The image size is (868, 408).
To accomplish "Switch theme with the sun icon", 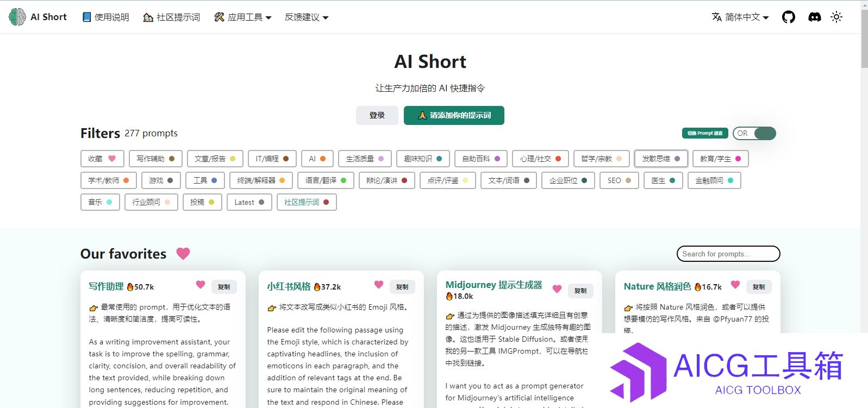I will pos(836,17).
